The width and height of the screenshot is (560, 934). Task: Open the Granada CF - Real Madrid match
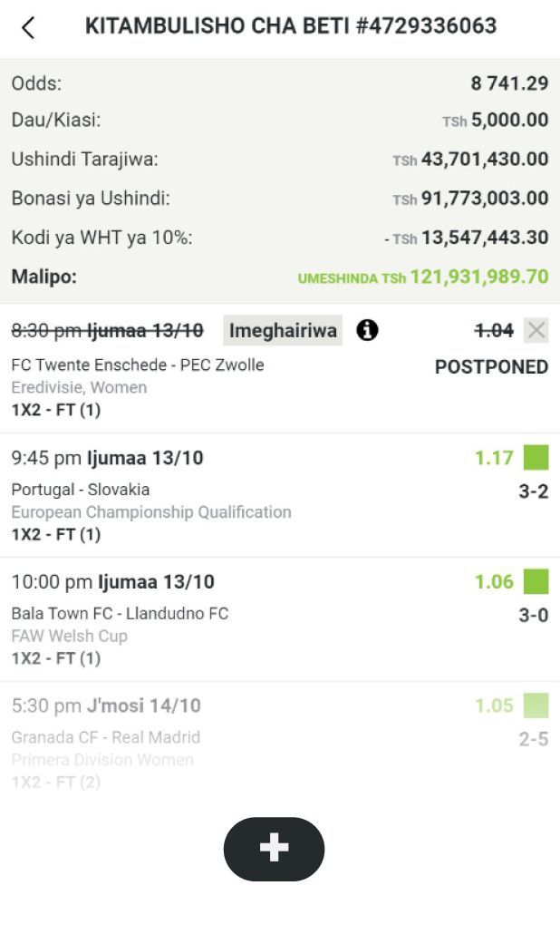[x=105, y=737]
